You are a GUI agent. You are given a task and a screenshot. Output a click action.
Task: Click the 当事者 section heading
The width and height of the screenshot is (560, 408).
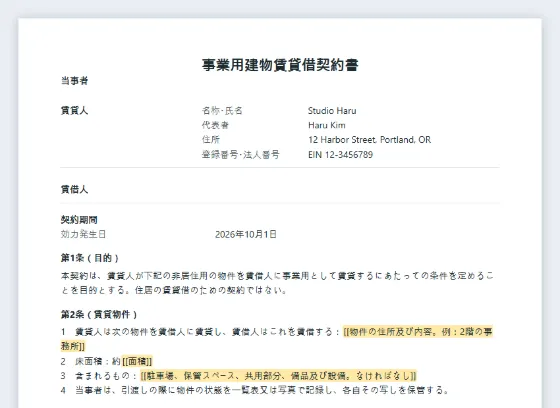74,81
